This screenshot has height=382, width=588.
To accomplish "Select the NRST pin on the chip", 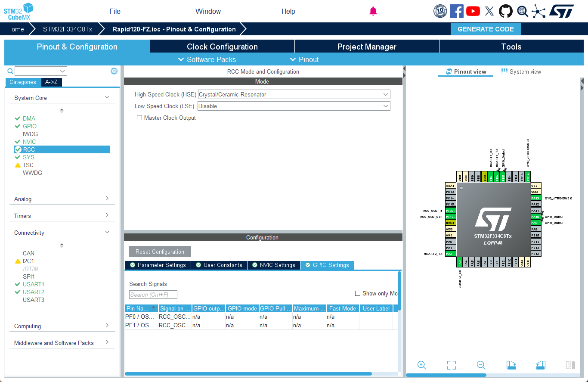I will [450, 223].
